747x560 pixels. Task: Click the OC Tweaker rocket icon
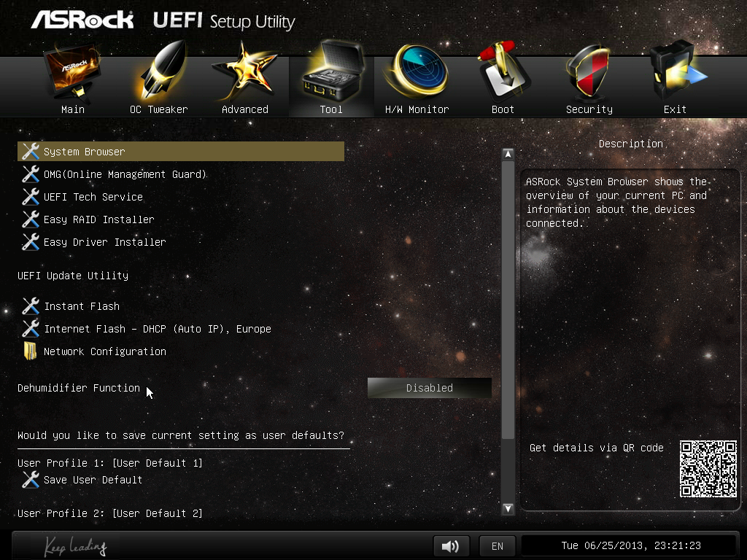[x=162, y=71]
